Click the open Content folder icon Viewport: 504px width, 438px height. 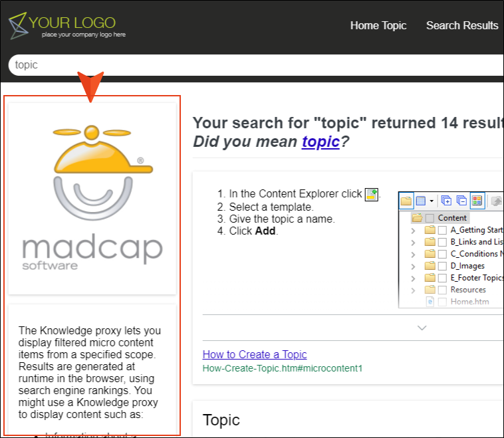417,218
